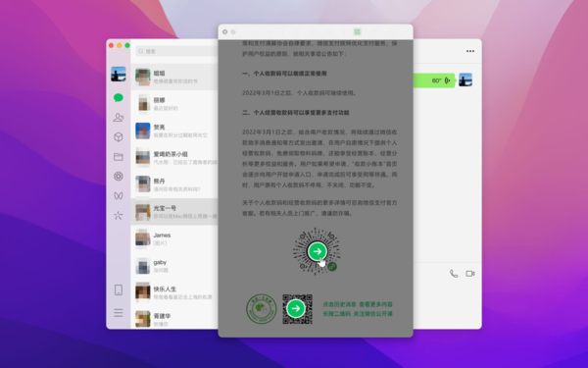Click the mini program code green arrow

[x=318, y=251]
